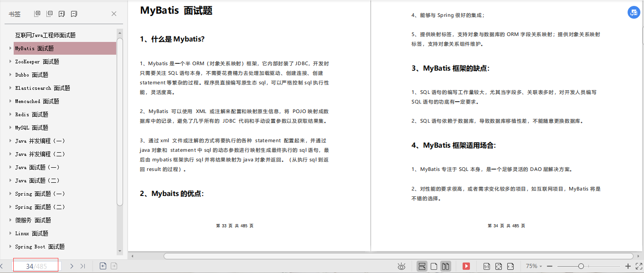Toggle continuous scrolling layout
Image resolution: width=644 pixels, height=273 pixels.
click(422, 266)
